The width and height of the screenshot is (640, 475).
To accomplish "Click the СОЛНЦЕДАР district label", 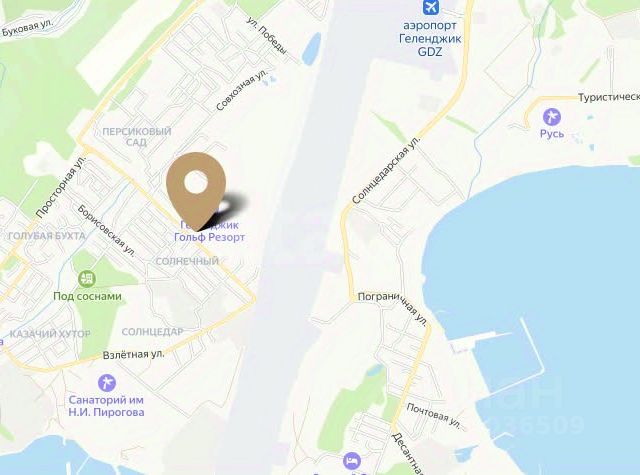I will 153,332.
